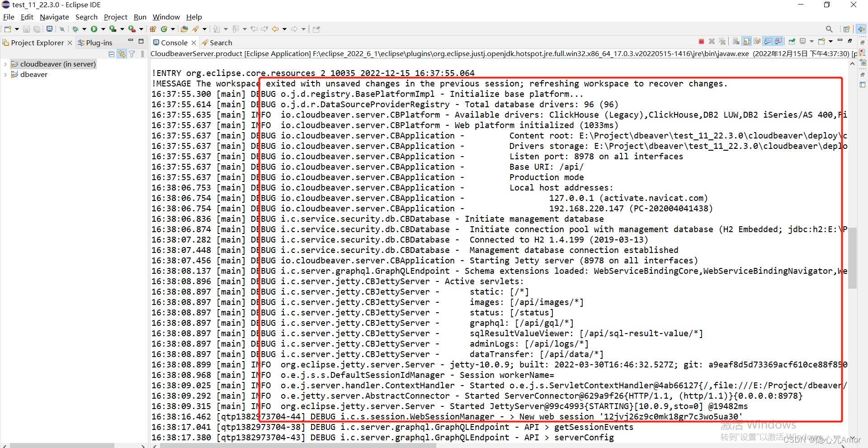Click the red Terminate console button

[701, 42]
